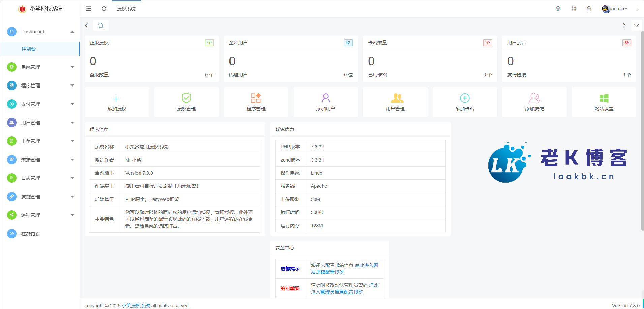Open 程序管理 grid shortcut
Image resolution: width=644 pixels, height=309 pixels.
[256, 102]
